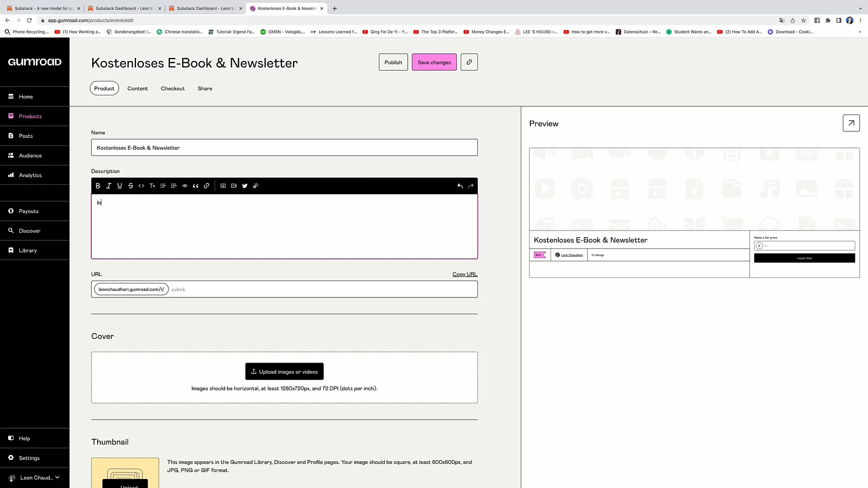868x488 pixels.
Task: Open Library in sidebar
Action: click(35, 250)
